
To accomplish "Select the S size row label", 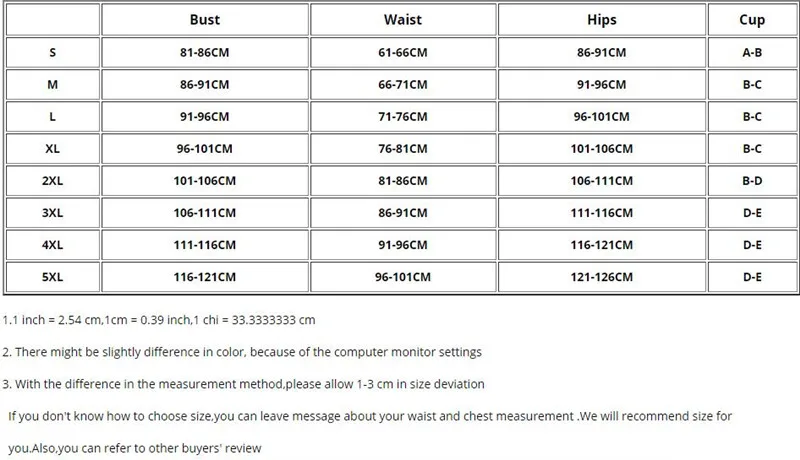I will tap(52, 53).
